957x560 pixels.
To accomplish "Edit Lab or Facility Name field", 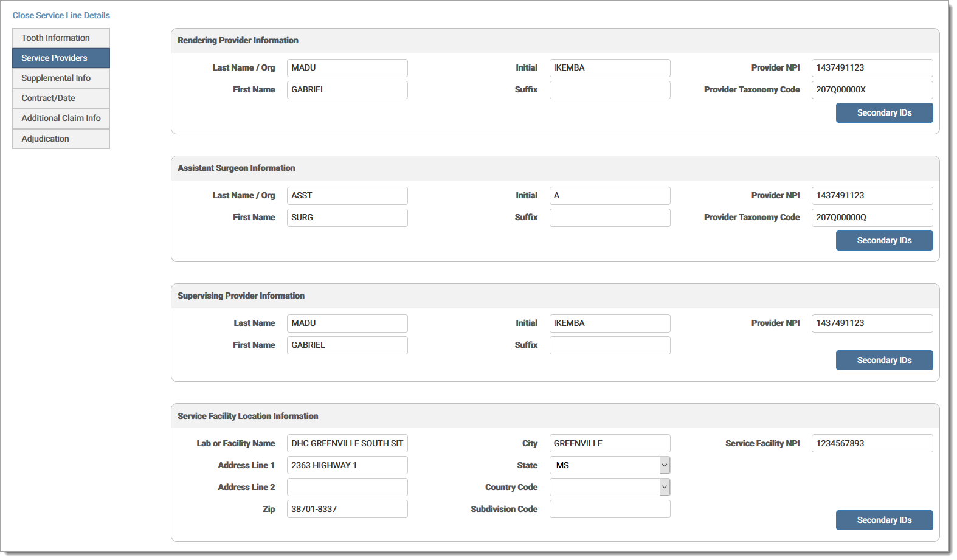I will tap(347, 443).
